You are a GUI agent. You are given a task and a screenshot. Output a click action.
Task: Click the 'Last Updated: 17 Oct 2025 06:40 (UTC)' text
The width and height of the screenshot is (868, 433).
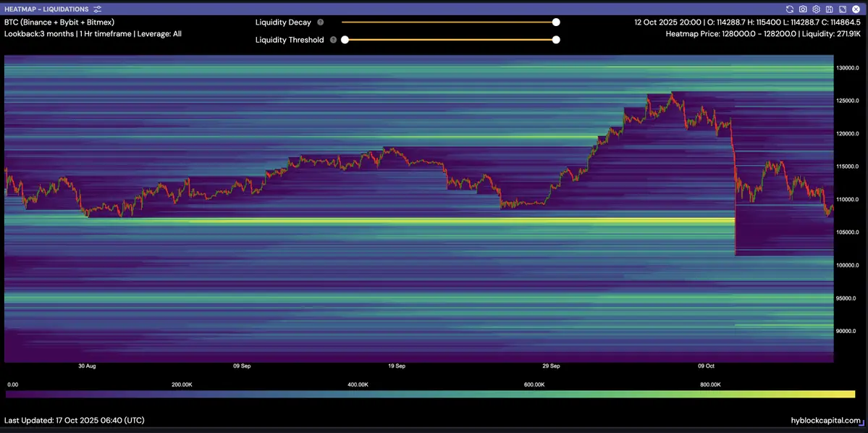coord(74,420)
